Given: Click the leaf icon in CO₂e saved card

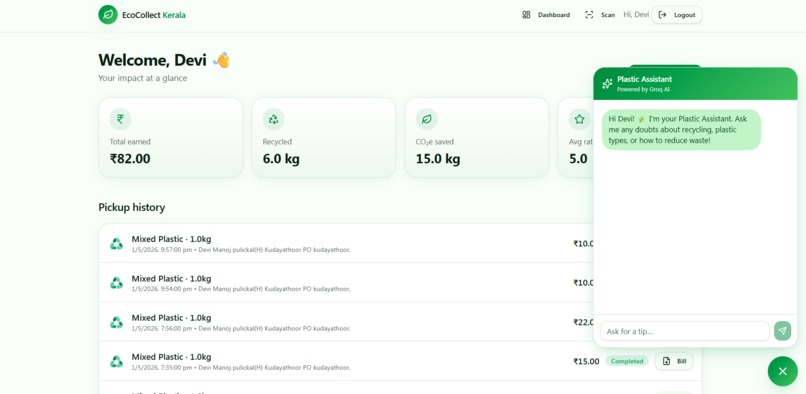Looking at the screenshot, I should (x=427, y=119).
